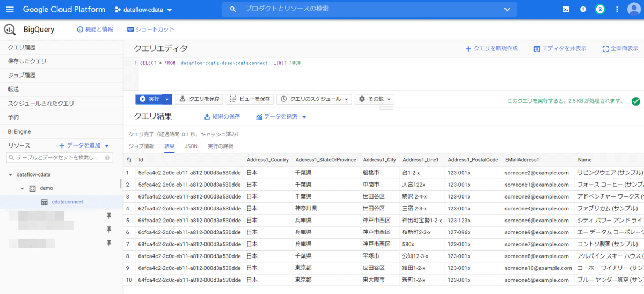This screenshot has height=294, width=644.
Task: Open the dataflow-cdata project selector
Action: tap(143, 10)
